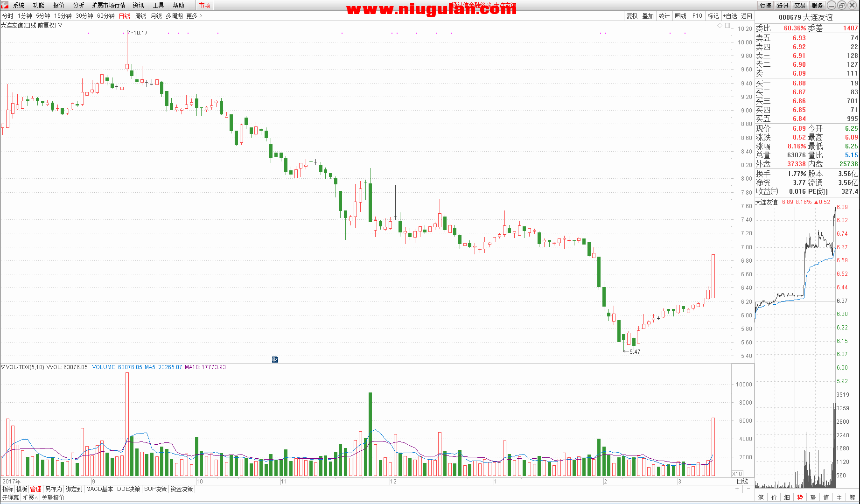Screen dimensions: 860x504
Task: Open the top-right 行情 button
Action: click(765, 5)
